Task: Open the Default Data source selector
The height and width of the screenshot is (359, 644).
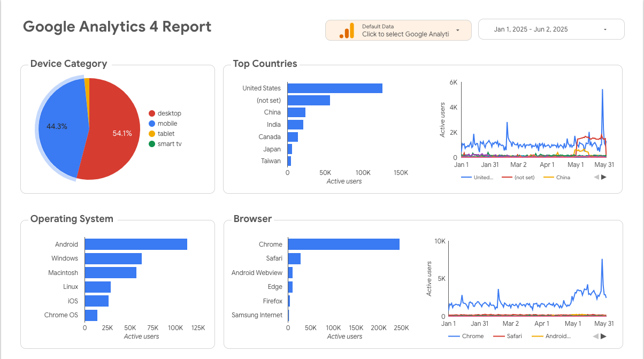Action: point(398,30)
